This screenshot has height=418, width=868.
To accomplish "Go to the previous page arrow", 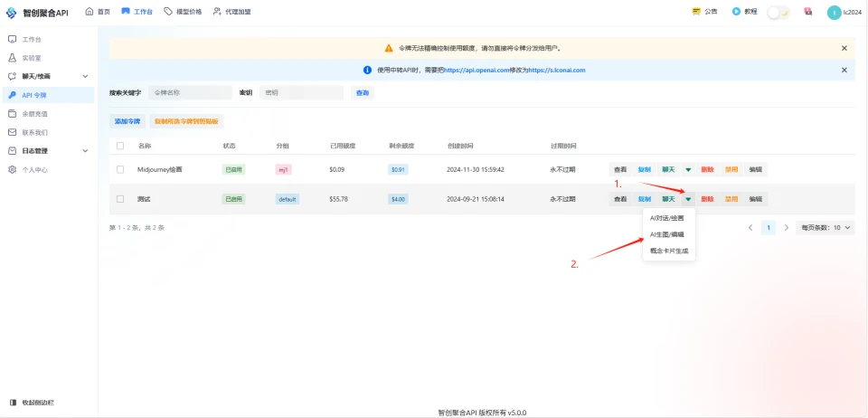I will point(750,227).
